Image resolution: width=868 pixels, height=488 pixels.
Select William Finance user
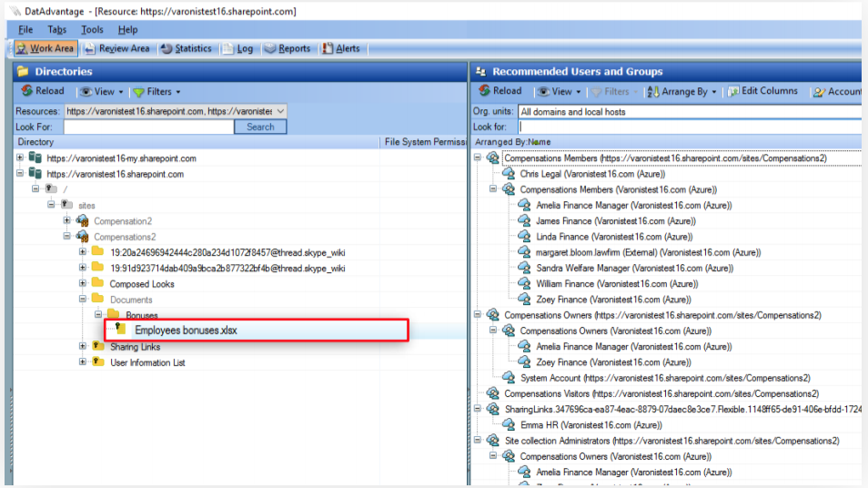617,284
